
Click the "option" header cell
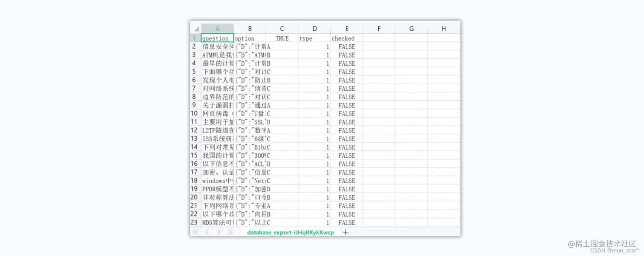point(250,38)
